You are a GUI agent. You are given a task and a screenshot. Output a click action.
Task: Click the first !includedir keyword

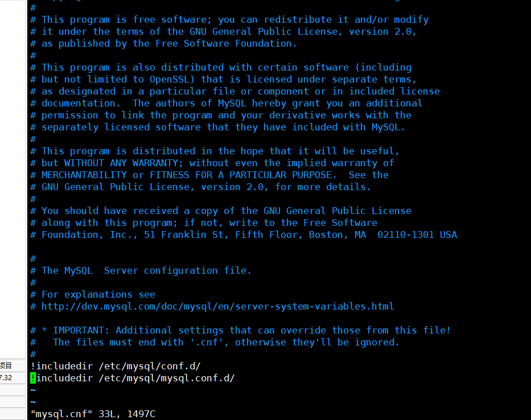(61, 366)
